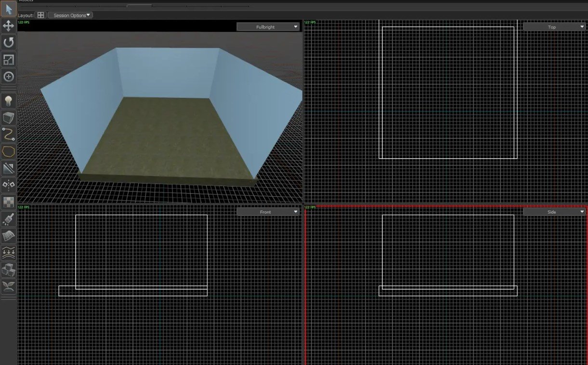This screenshot has width=588, height=365.
Task: Open the Top view dropdown
Action: [x=554, y=27]
